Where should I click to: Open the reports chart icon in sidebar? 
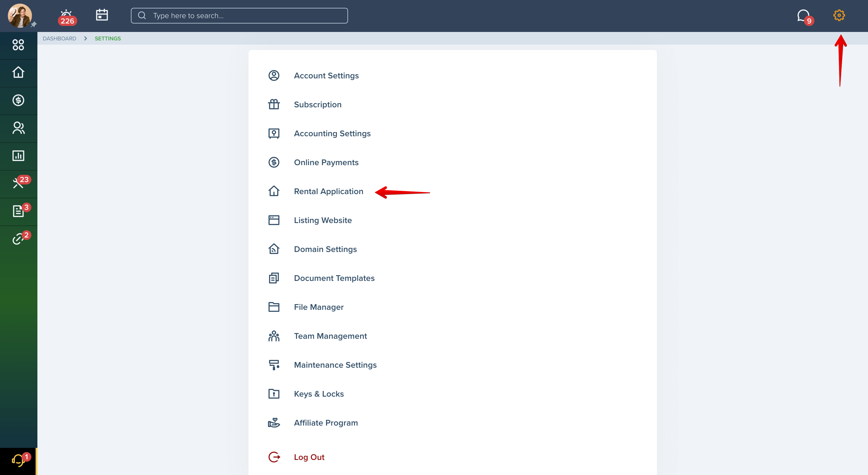click(x=18, y=156)
